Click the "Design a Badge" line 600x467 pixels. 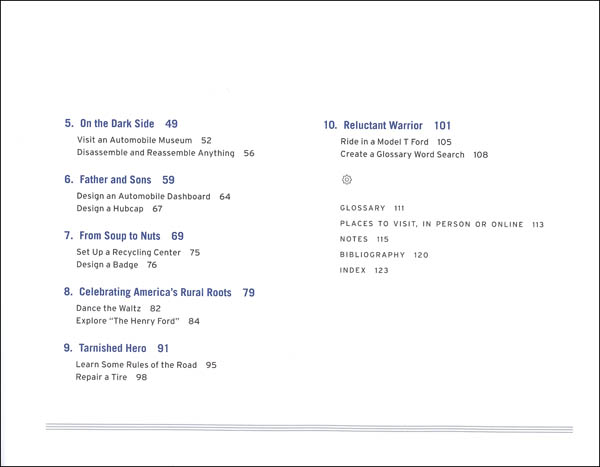(x=107, y=265)
